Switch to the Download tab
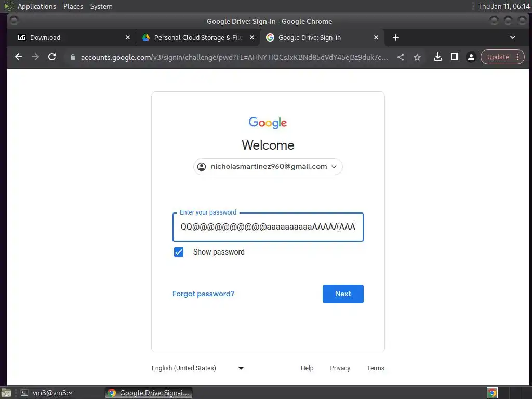Image resolution: width=532 pixels, height=399 pixels. pyautogui.click(x=73, y=37)
